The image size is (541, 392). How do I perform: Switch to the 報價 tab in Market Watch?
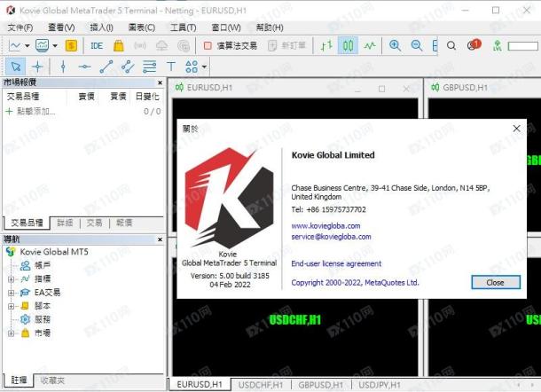click(x=124, y=223)
